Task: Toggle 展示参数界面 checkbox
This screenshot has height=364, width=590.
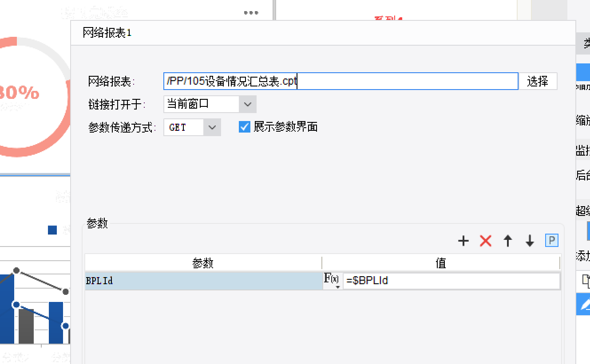Action: click(244, 127)
